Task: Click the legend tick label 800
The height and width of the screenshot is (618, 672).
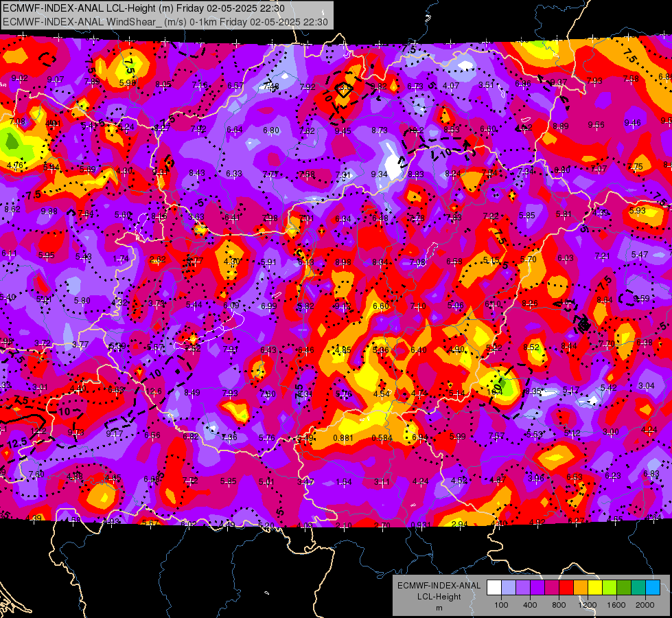Action: pos(559,605)
